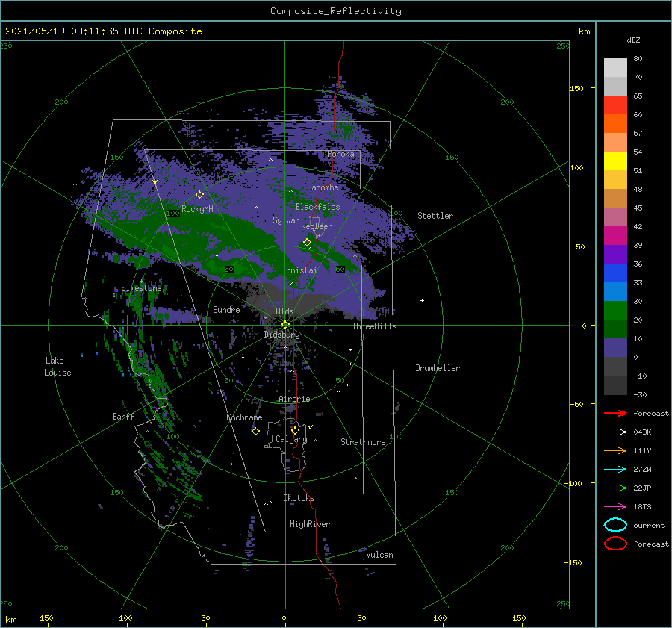672x628 pixels.
Task: Click the Okotoks town label
Action: coord(299,498)
